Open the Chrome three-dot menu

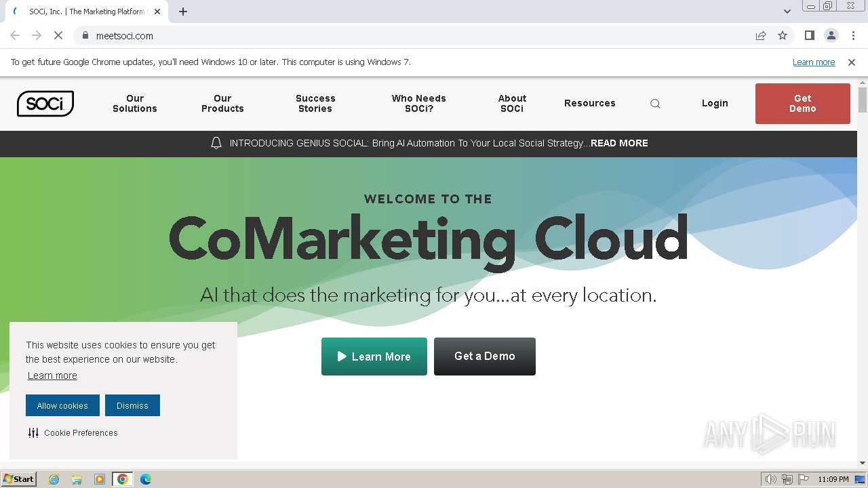click(853, 36)
